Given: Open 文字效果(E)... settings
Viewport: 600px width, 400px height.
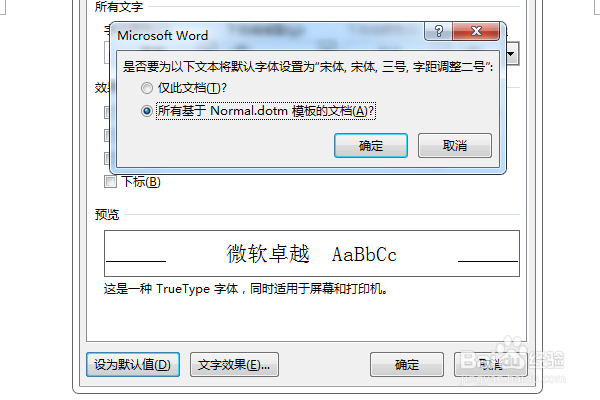Looking at the screenshot, I should [x=234, y=364].
